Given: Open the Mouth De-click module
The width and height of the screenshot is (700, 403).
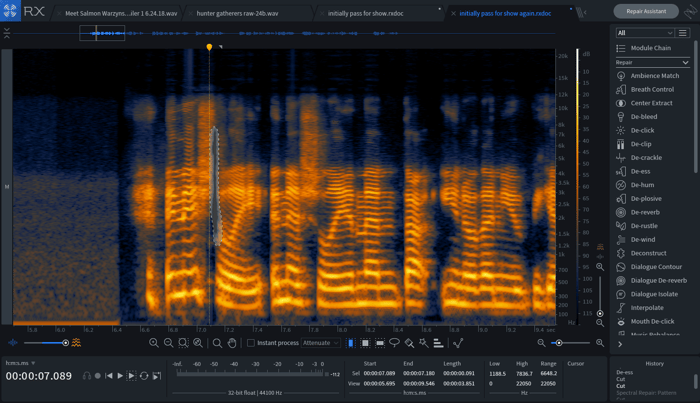Looking at the screenshot, I should [x=652, y=321].
